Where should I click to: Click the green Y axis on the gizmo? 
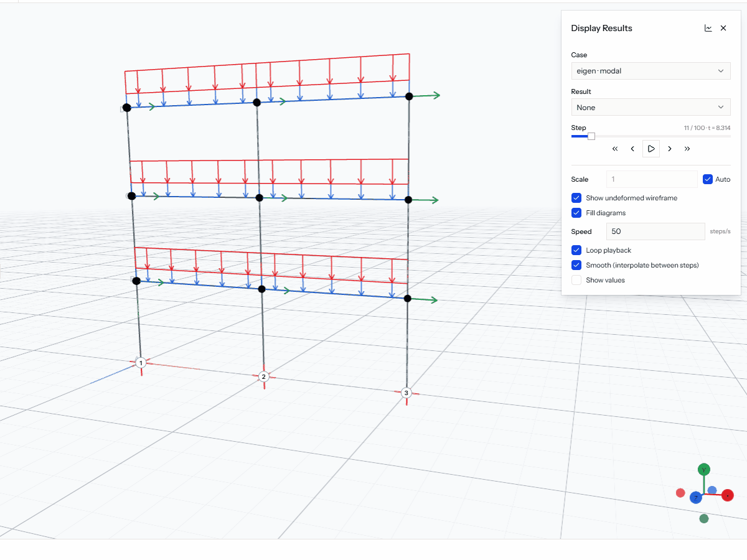click(703, 469)
